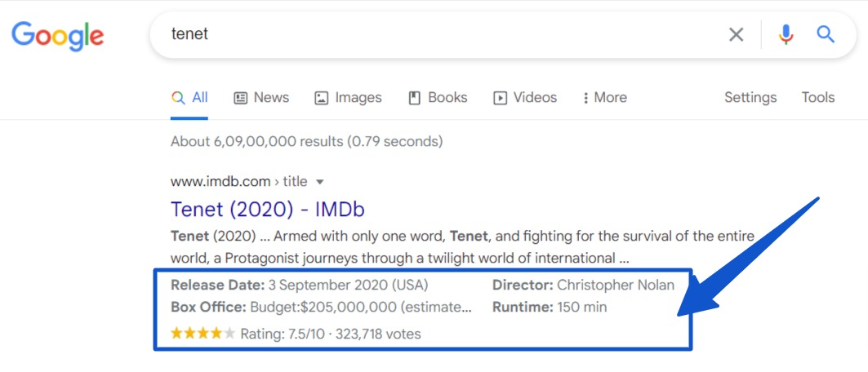The width and height of the screenshot is (868, 372).
Task: Click the Images tab icon
Action: (x=321, y=99)
